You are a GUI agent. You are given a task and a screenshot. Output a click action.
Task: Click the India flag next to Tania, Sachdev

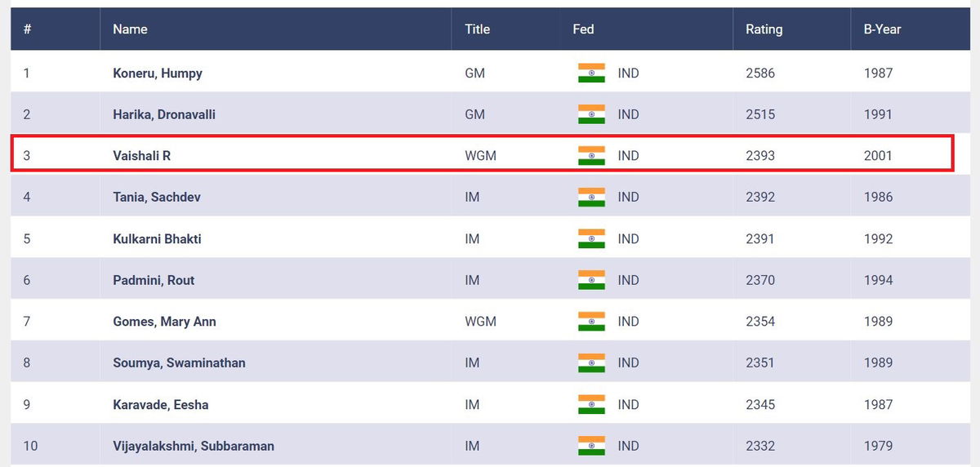pos(591,197)
